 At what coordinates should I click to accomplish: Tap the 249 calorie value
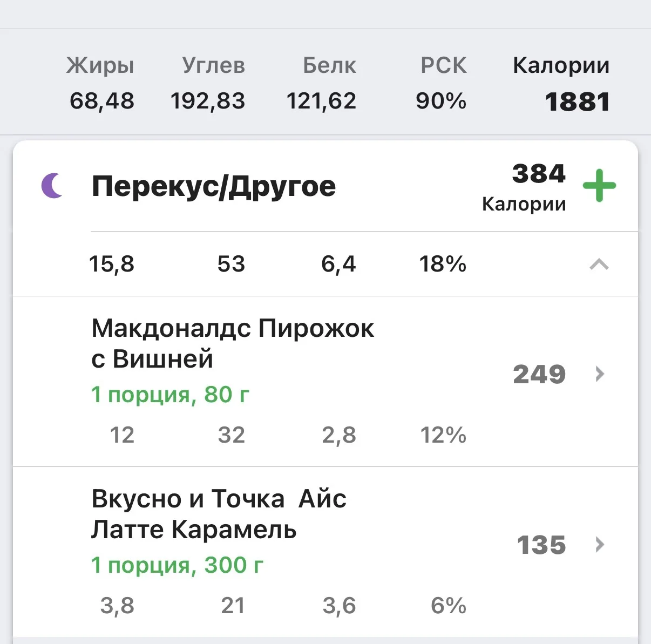pyautogui.click(x=539, y=374)
